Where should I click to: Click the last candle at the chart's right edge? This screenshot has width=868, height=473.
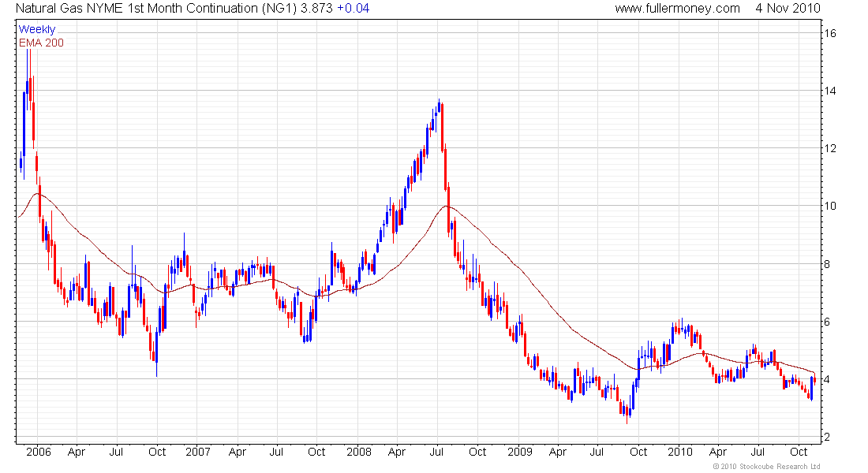[815, 379]
